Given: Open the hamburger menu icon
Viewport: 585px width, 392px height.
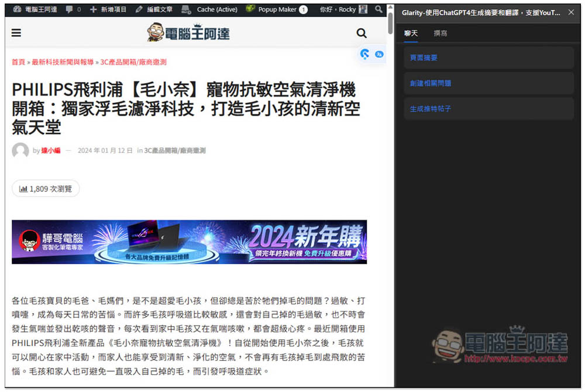Looking at the screenshot, I should point(16,33).
